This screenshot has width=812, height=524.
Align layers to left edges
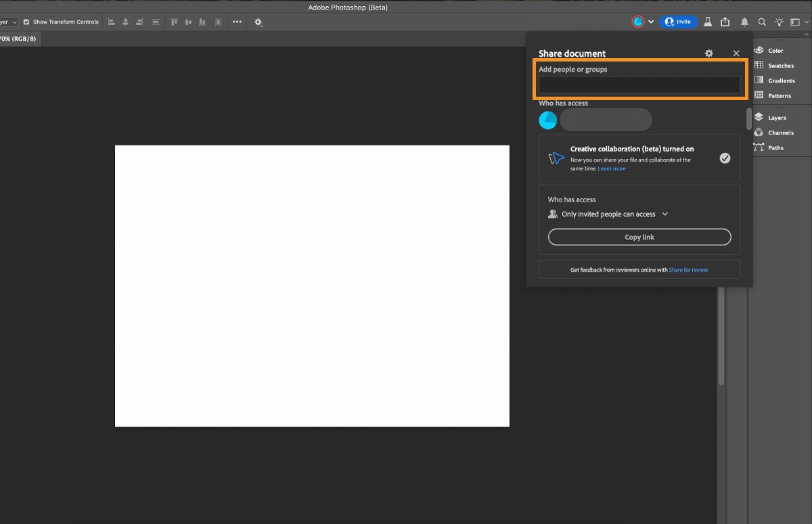(x=111, y=22)
